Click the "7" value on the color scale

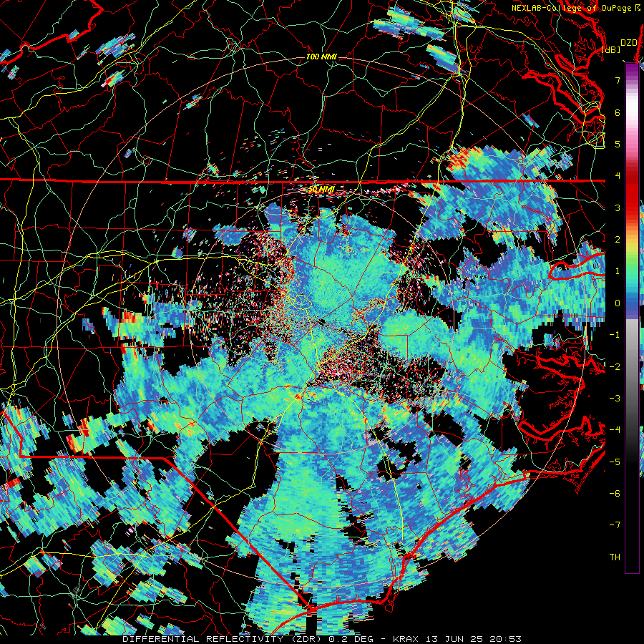point(618,80)
